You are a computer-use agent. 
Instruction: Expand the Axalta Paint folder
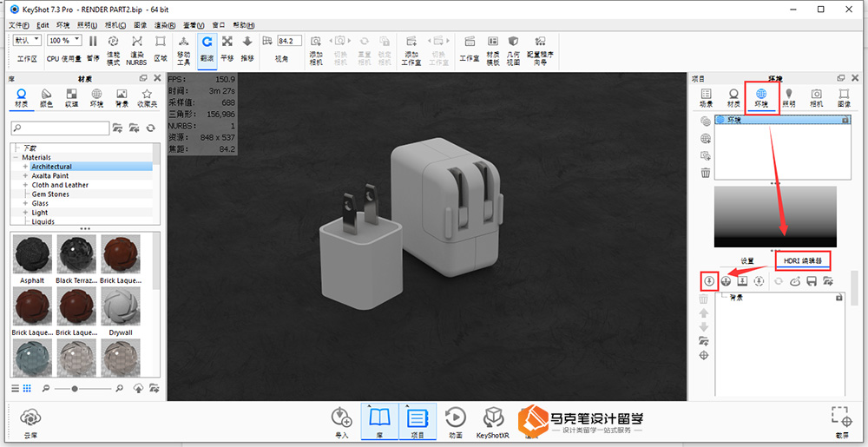25,176
